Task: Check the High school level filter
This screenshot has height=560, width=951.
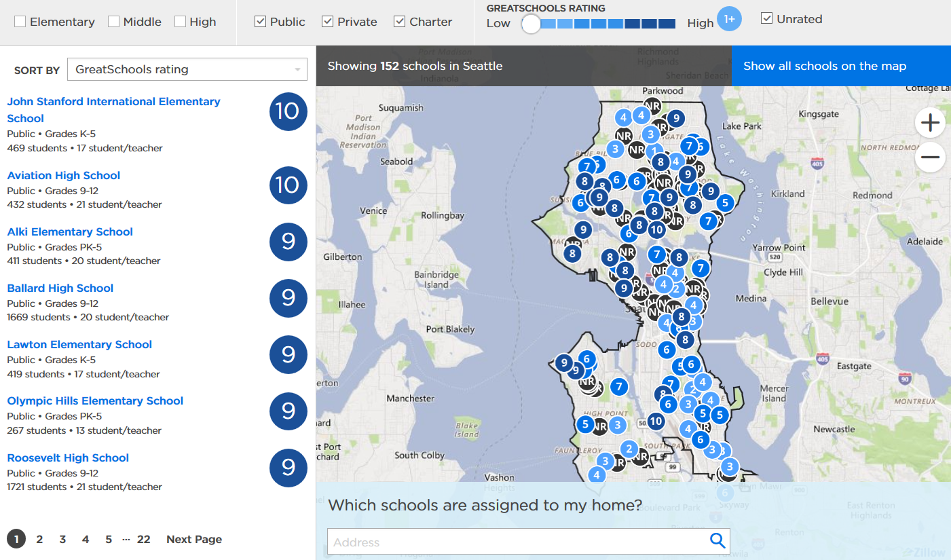Action: 180,22
